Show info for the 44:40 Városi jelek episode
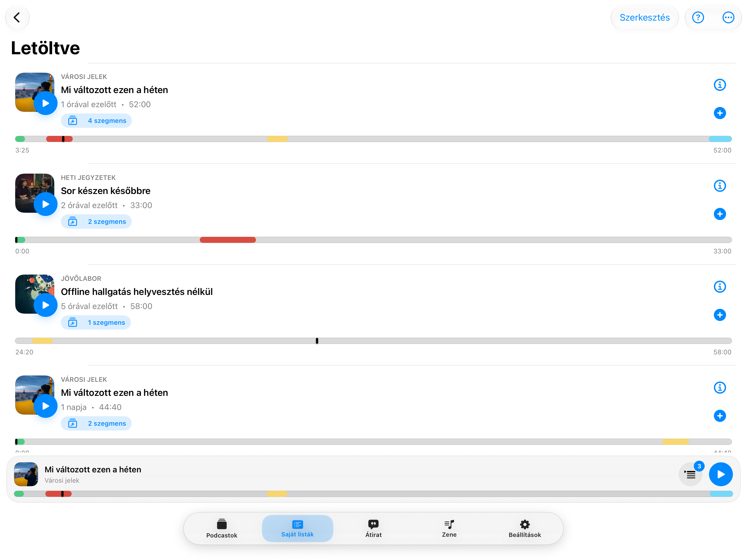The height and width of the screenshot is (560, 747). coord(720,387)
